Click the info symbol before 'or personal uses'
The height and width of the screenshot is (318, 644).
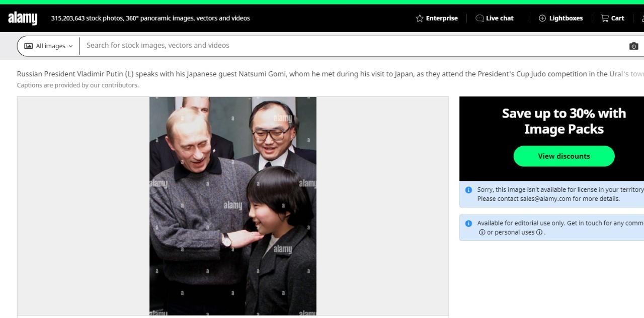[482, 233]
